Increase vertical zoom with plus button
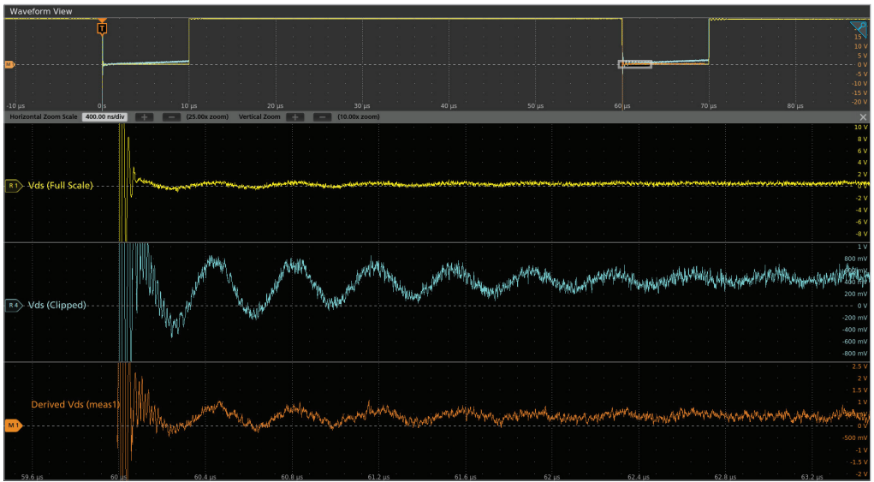Screen dimensions: 874x482 coord(295,116)
